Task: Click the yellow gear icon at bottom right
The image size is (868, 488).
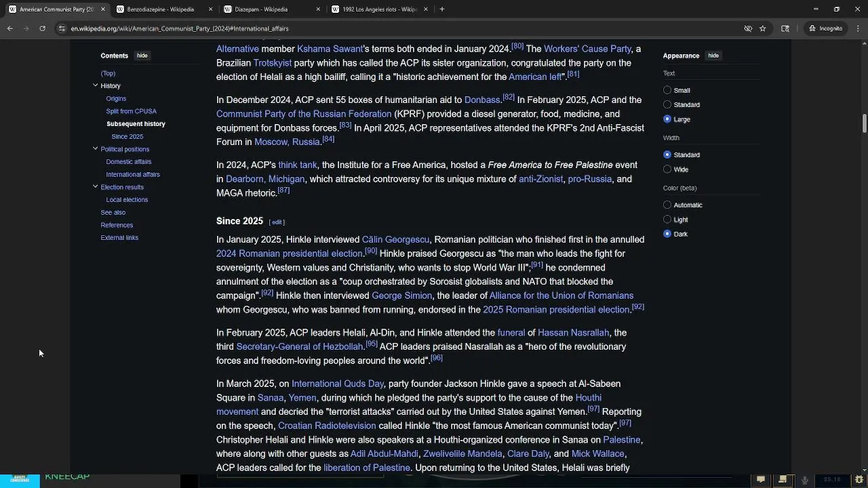Action: (859, 480)
